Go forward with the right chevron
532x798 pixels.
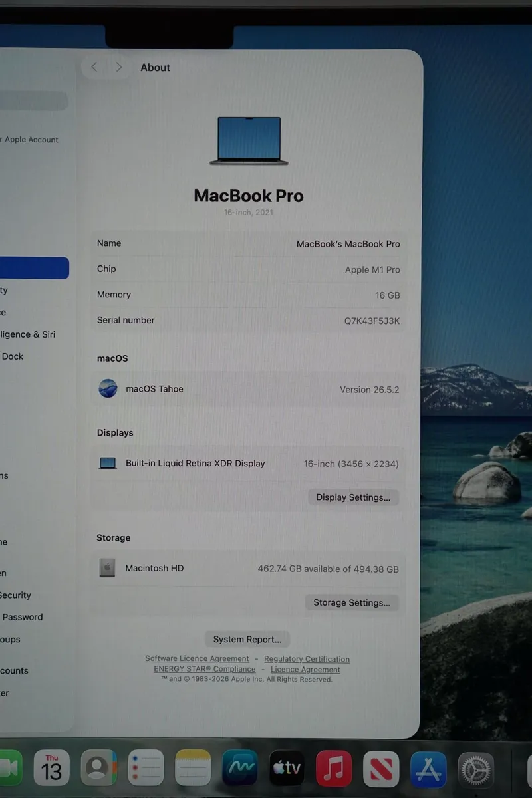click(119, 67)
